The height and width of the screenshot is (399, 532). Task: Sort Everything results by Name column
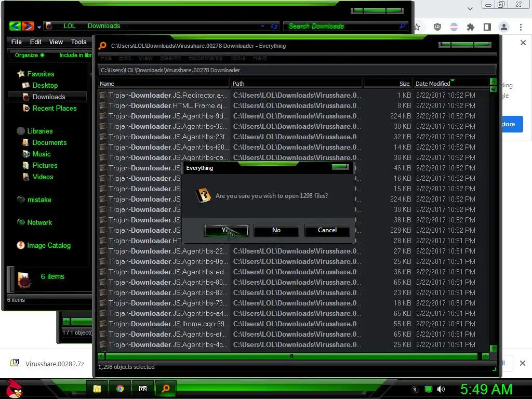(164, 84)
